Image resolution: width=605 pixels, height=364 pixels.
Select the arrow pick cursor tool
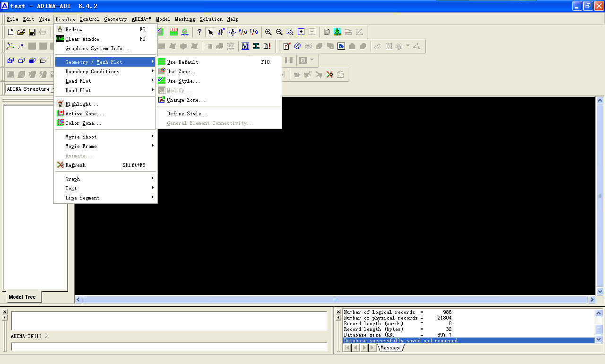(210, 32)
